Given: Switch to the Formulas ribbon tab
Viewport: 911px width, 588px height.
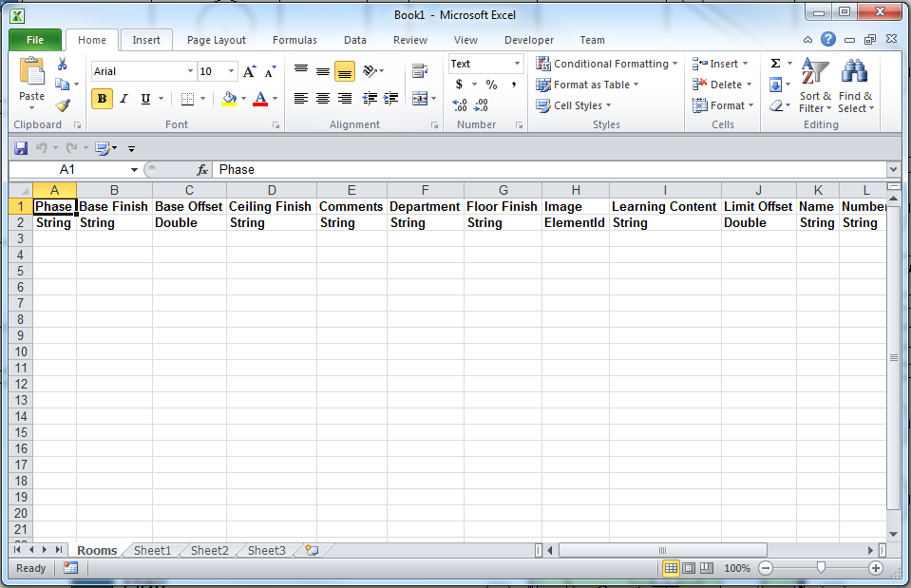Looking at the screenshot, I should pyautogui.click(x=294, y=40).
